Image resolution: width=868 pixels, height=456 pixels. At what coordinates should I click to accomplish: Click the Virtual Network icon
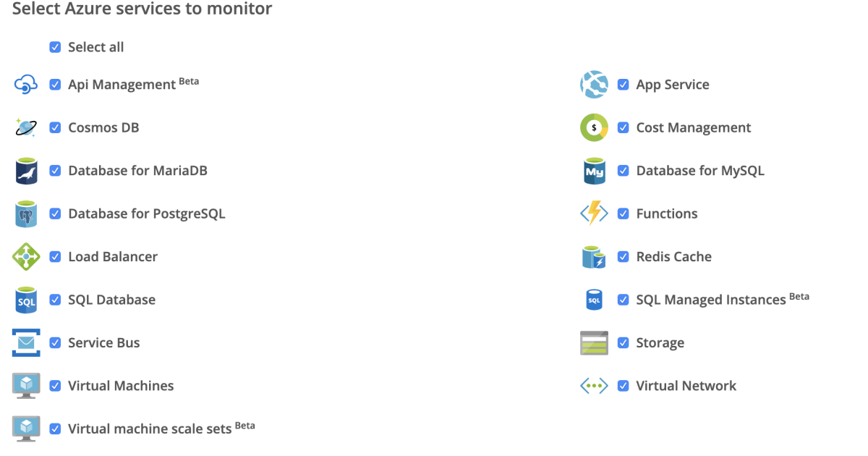point(594,386)
